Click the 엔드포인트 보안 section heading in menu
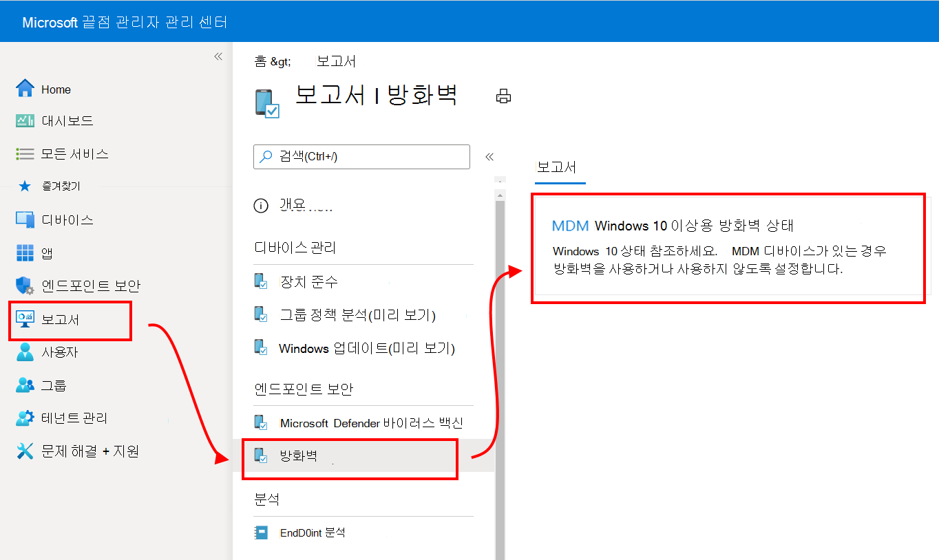Image resolution: width=939 pixels, height=560 pixels. tap(304, 389)
